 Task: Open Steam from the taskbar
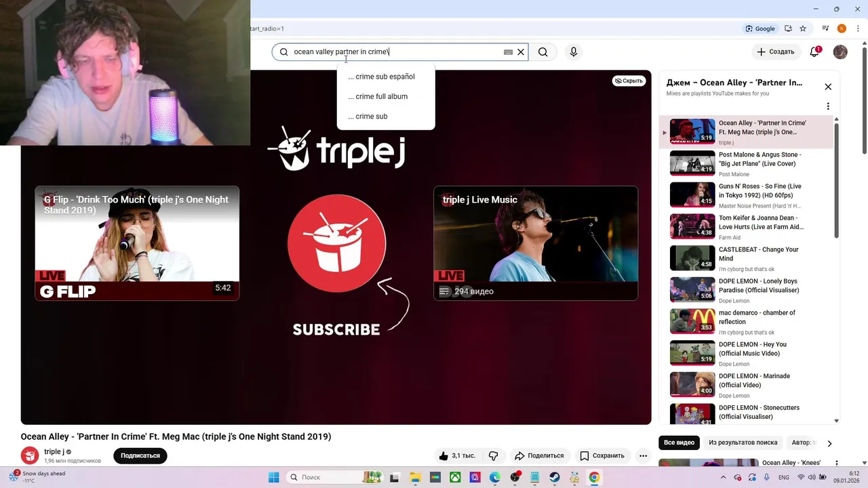click(x=555, y=477)
